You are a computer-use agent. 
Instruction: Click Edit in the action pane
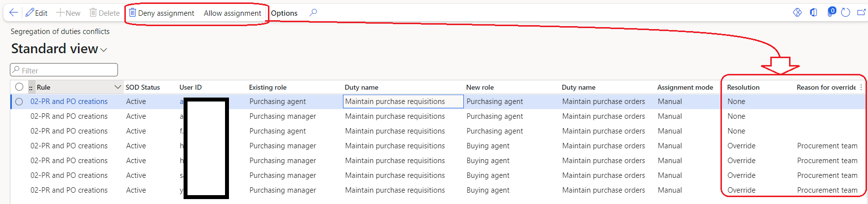pos(37,13)
